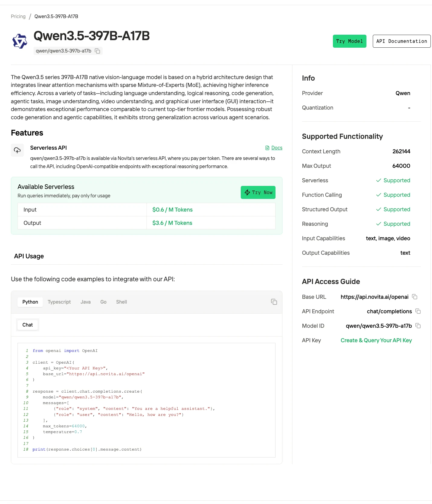Go to Pricing breadcrumb

(x=18, y=16)
